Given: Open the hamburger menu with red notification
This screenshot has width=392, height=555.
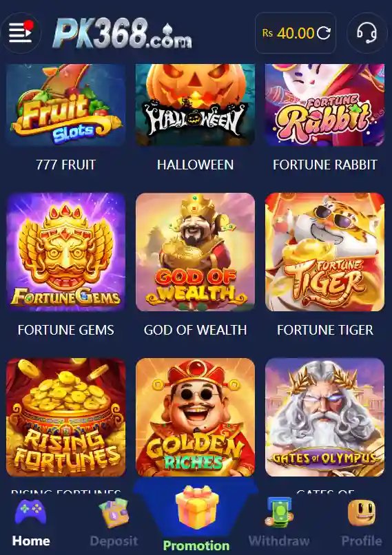Looking at the screenshot, I should (21, 32).
